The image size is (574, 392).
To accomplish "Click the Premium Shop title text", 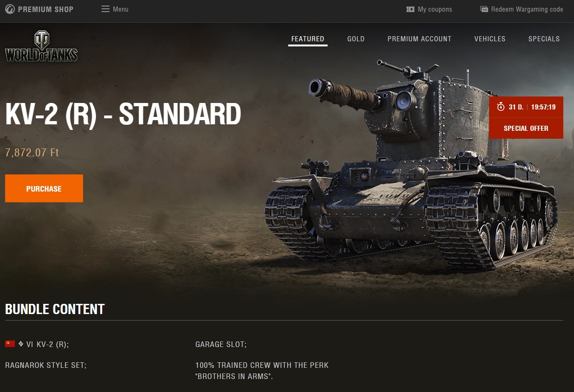I will click(45, 9).
